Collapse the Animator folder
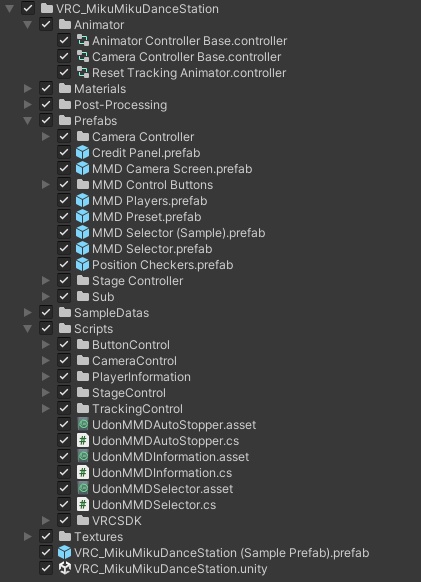 (x=27, y=25)
